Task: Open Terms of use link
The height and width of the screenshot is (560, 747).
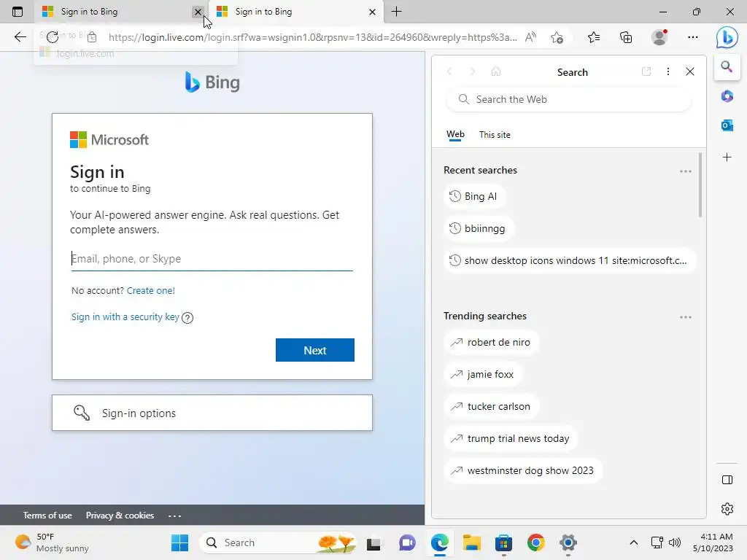Action: click(x=47, y=516)
